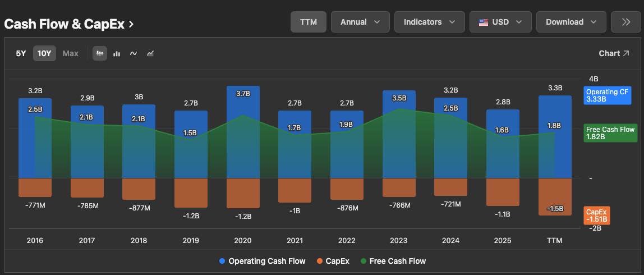Screen dimensions: 644x275
Task: Click the -877M CapEx value label
Action: click(x=139, y=208)
